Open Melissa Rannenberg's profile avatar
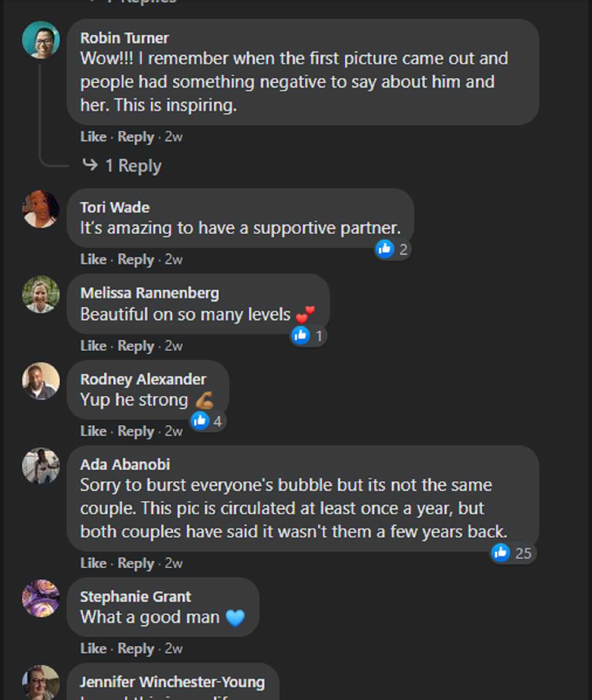 point(41,294)
